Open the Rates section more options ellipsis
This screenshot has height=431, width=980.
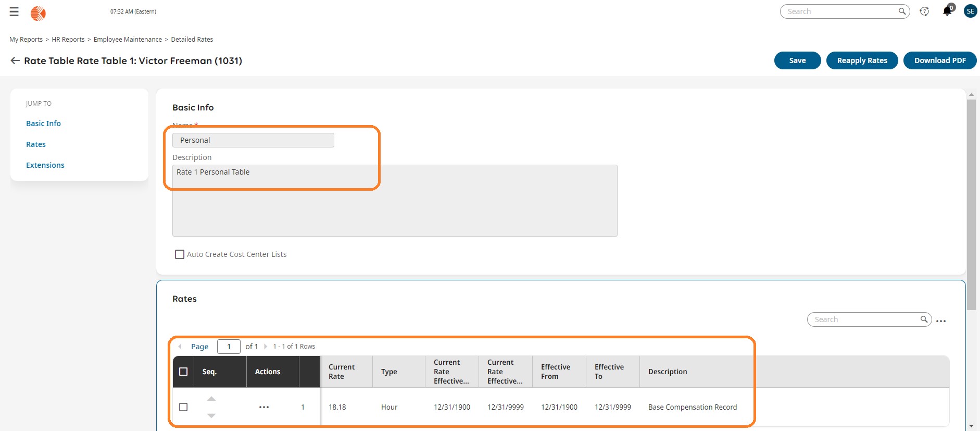(941, 321)
